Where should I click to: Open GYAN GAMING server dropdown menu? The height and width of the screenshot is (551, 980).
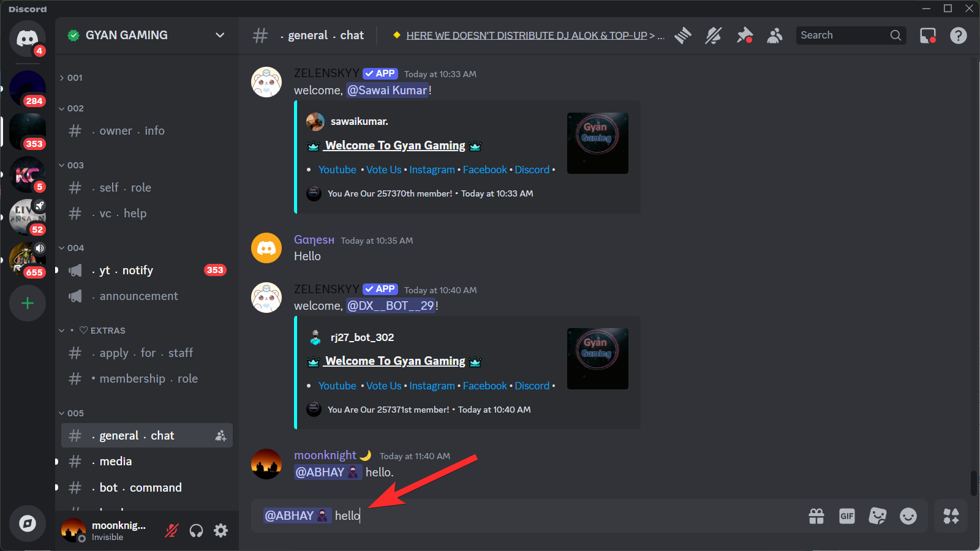click(220, 36)
